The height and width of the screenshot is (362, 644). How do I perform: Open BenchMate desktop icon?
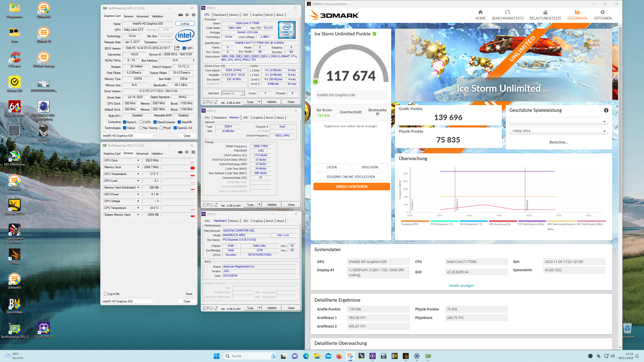tap(15, 306)
